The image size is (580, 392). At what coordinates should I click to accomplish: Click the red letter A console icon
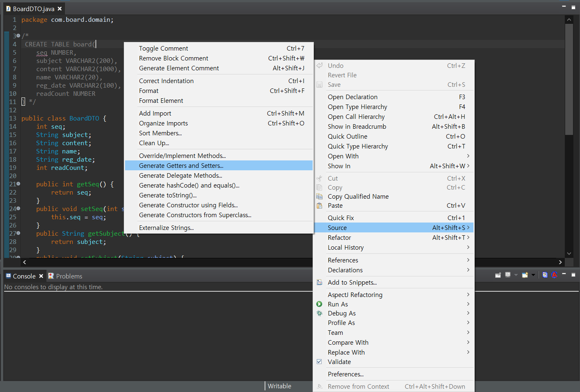[554, 275]
